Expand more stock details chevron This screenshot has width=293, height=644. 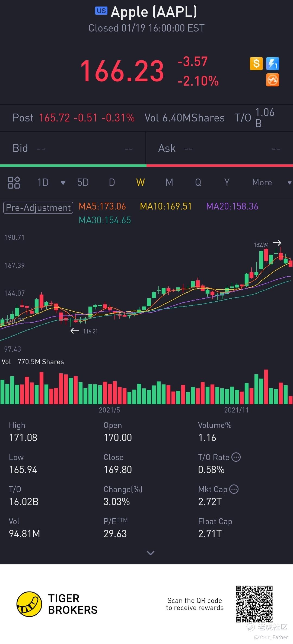(150, 553)
